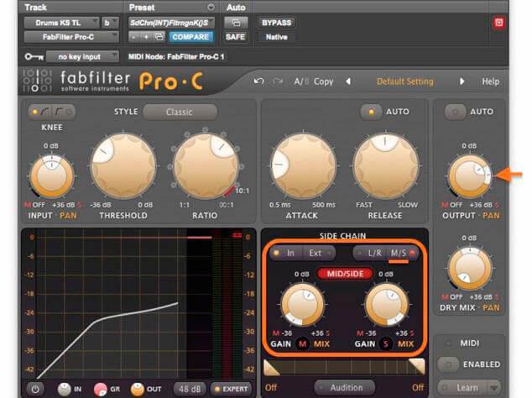Open the Default Setting preset menu

(404, 81)
